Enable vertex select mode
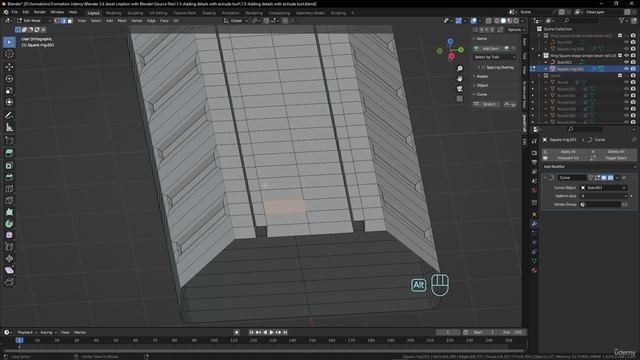The width and height of the screenshot is (640, 360). click(57, 20)
